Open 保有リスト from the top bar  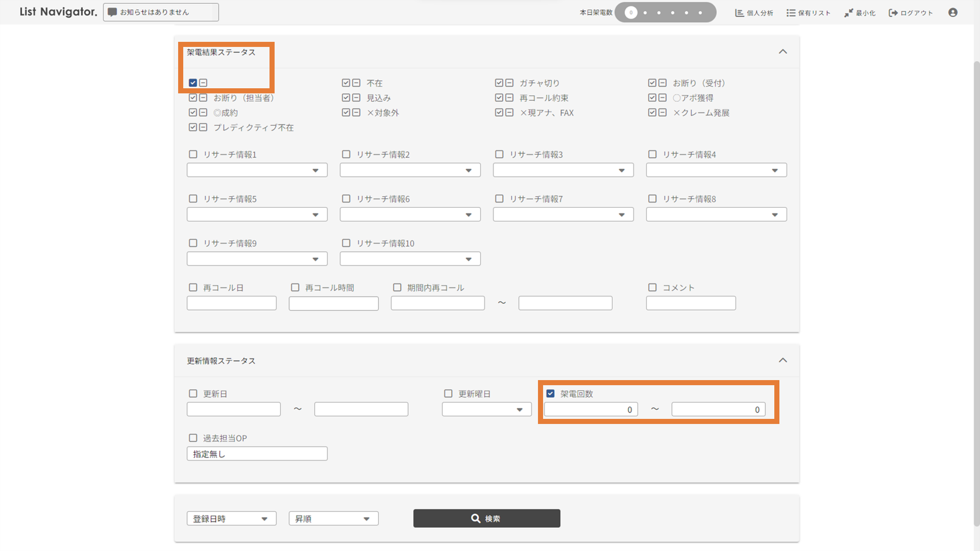pyautogui.click(x=808, y=13)
